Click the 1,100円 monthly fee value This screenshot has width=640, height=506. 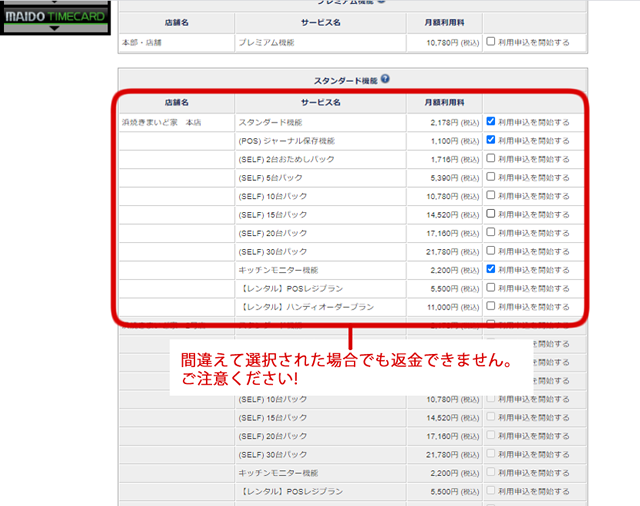coord(454,141)
